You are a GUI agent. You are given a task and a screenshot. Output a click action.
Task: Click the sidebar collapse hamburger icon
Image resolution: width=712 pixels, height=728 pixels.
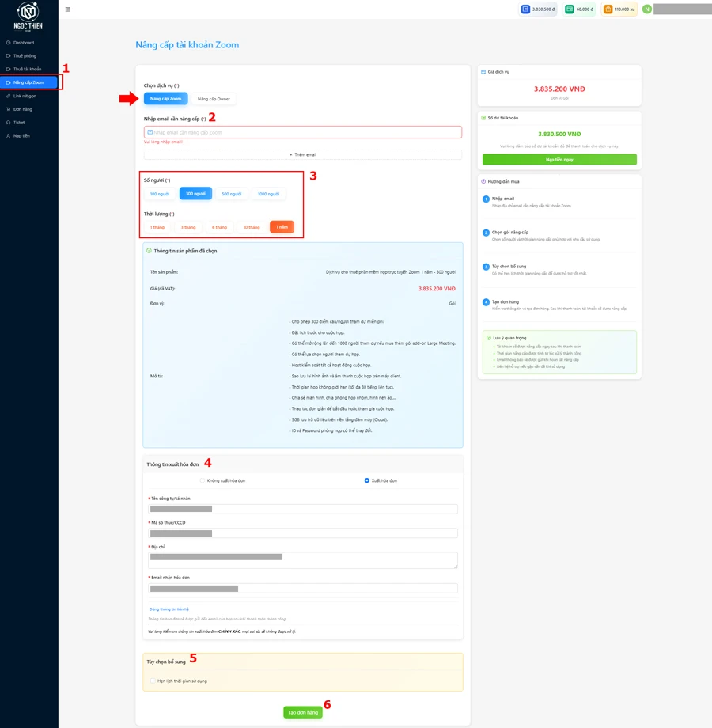pyautogui.click(x=68, y=9)
